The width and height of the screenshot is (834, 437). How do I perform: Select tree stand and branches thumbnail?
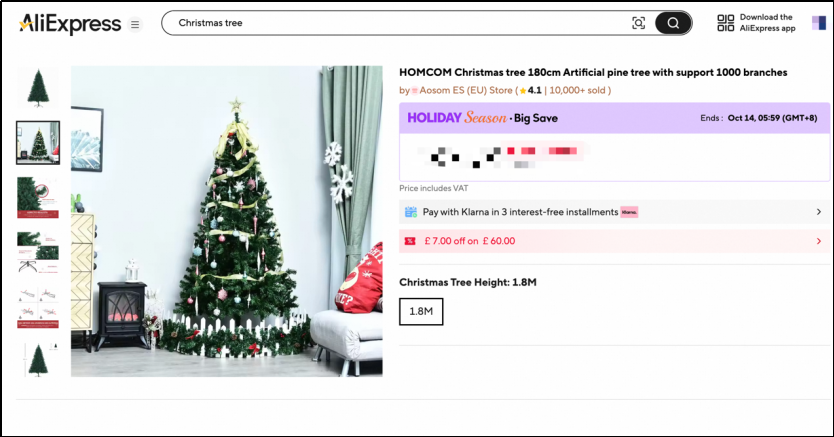coord(38,252)
